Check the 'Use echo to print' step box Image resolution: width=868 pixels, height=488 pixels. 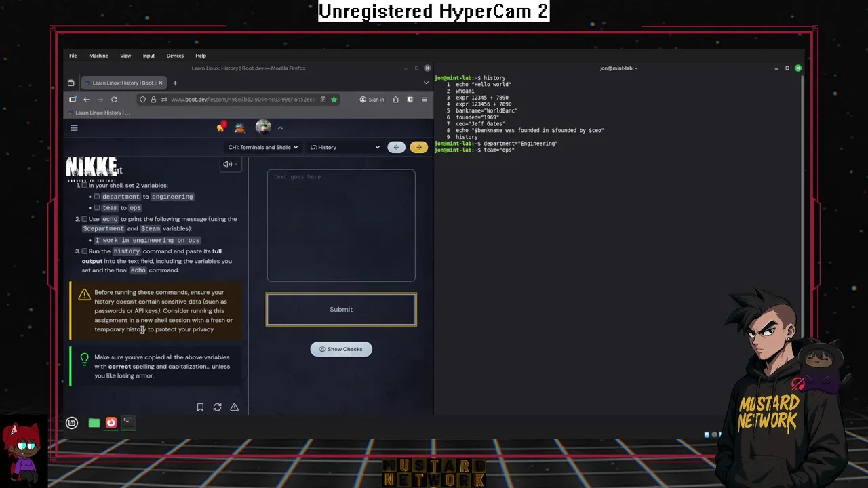pyautogui.click(x=84, y=219)
